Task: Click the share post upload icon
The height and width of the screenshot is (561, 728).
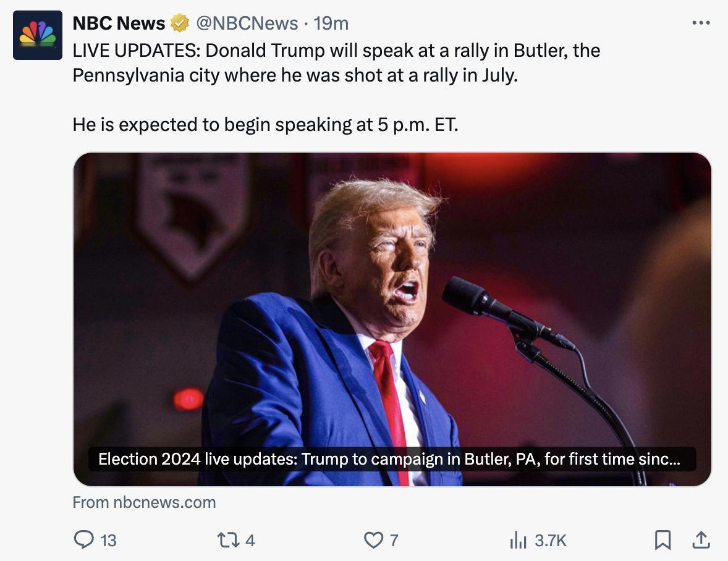Action: tap(701, 540)
